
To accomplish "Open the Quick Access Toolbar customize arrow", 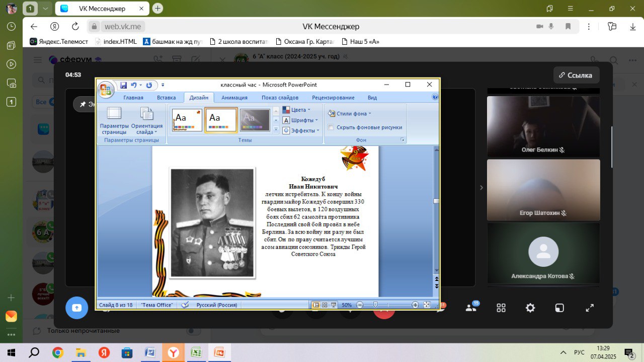I will pyautogui.click(x=163, y=85).
